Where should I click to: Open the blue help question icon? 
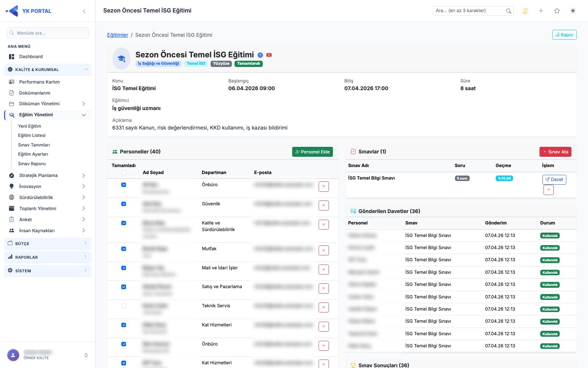tap(260, 55)
